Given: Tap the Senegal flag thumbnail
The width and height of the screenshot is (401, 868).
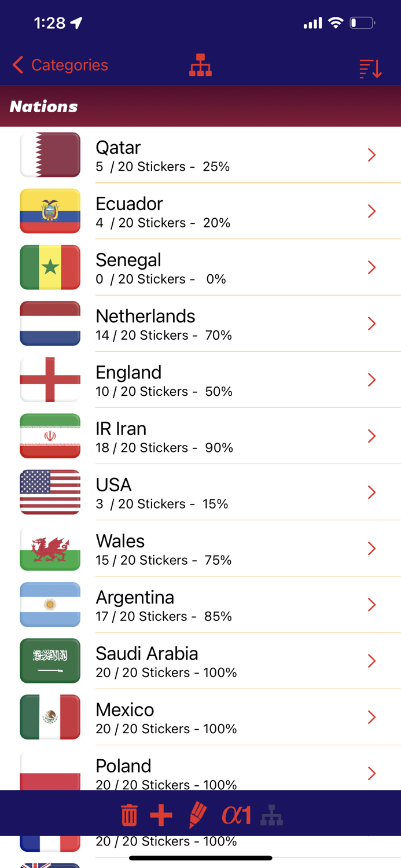Looking at the screenshot, I should pyautogui.click(x=50, y=267).
